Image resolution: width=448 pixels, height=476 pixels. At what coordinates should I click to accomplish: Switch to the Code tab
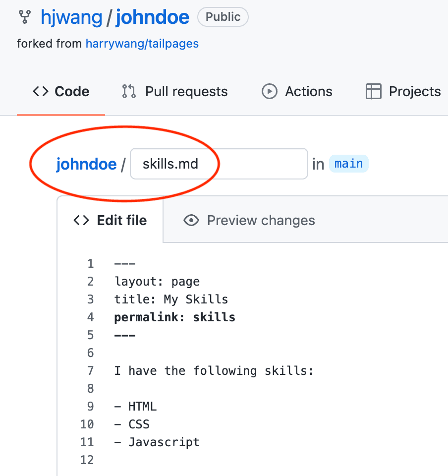61,91
